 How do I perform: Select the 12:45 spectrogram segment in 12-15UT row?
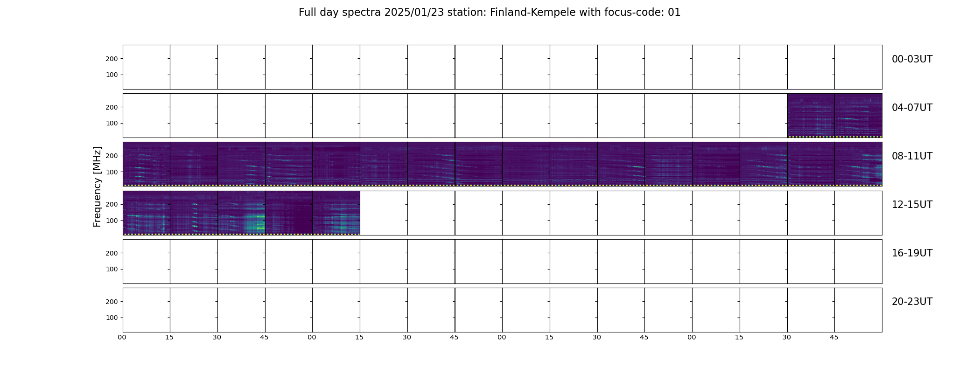289,213
